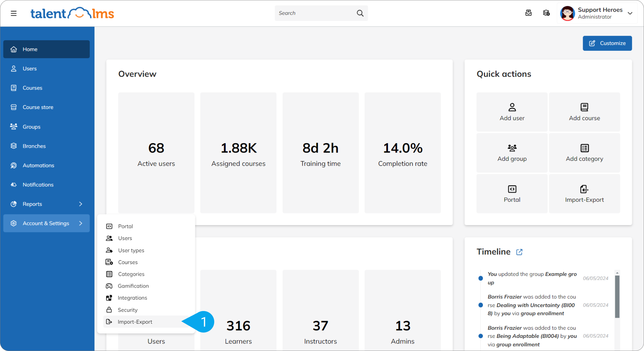The image size is (644, 351).
Task: Open Courses in the sidebar
Action: click(46, 88)
